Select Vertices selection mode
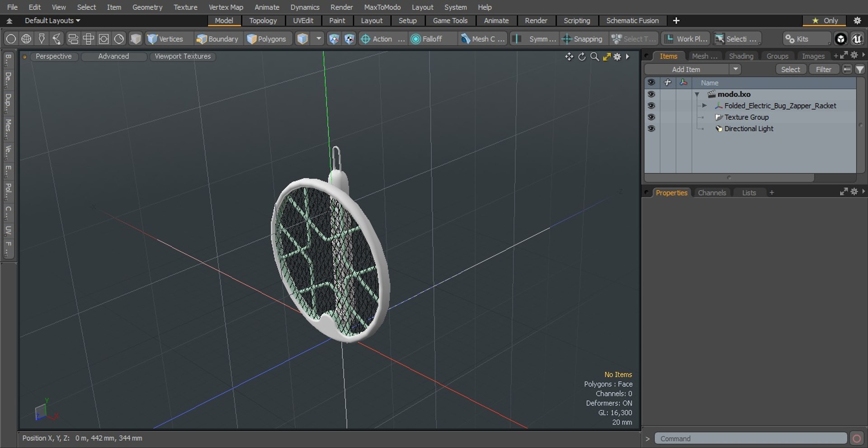The height and width of the screenshot is (448, 868). point(165,39)
